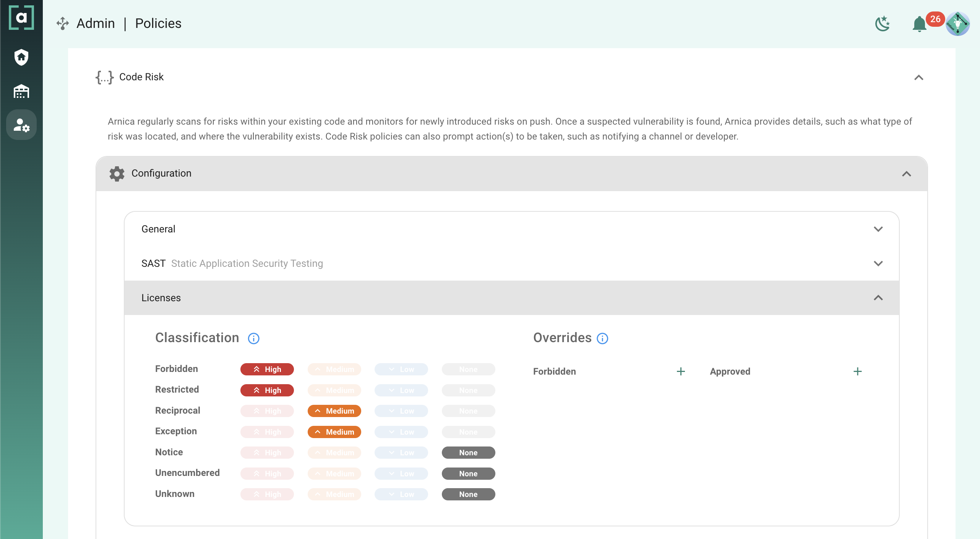
Task: Expand the SAST section
Action: pyautogui.click(x=878, y=263)
